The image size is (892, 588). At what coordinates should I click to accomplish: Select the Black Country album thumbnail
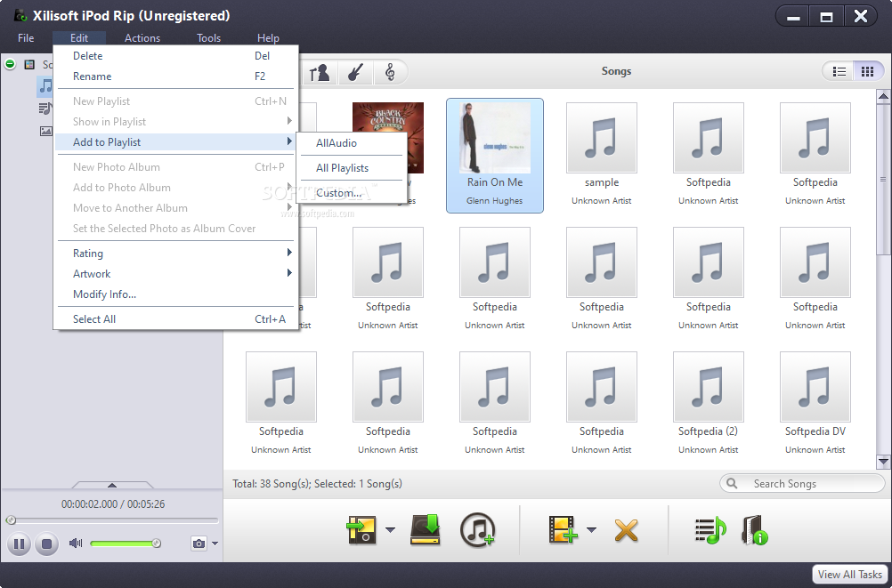pyautogui.click(x=388, y=138)
